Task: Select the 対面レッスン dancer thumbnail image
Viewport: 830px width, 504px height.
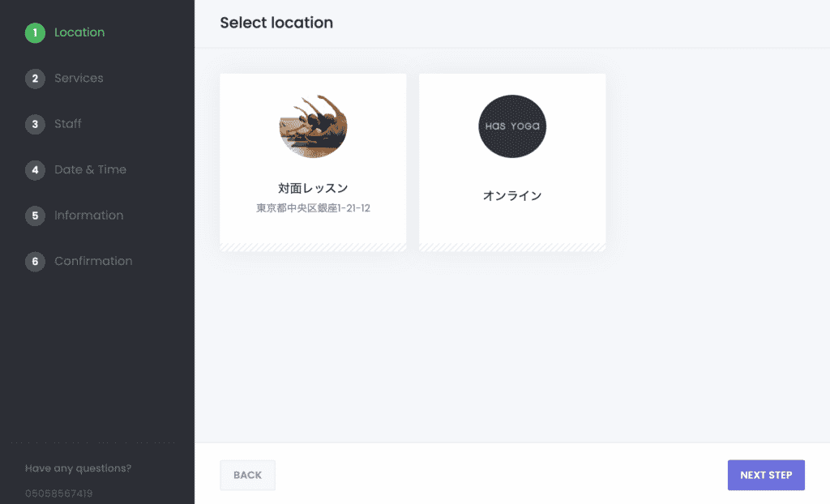Action: [313, 126]
